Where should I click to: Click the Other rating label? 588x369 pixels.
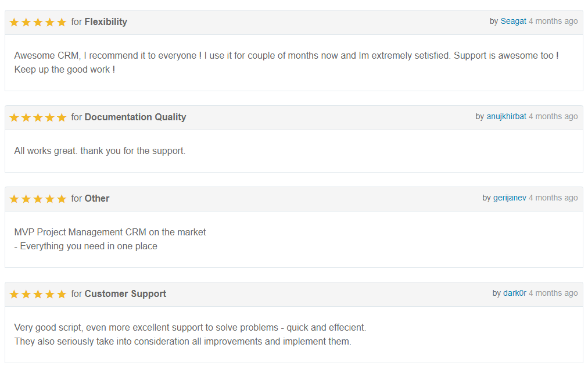(97, 198)
